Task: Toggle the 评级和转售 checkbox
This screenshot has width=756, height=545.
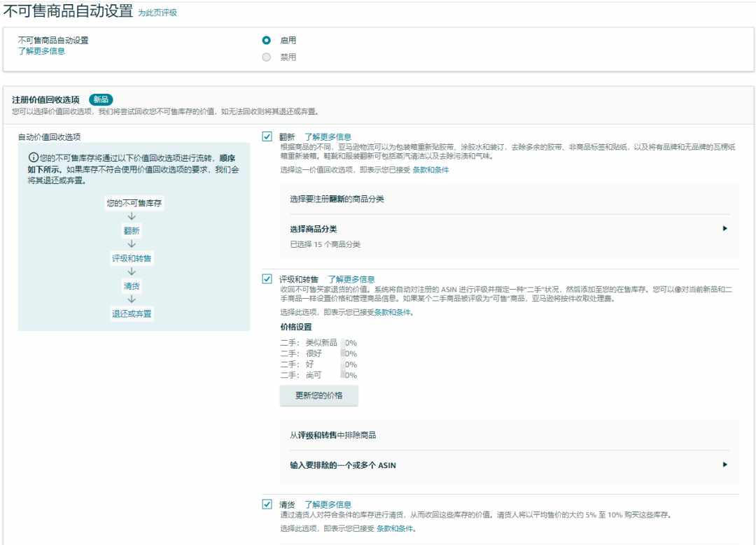Action: point(267,279)
